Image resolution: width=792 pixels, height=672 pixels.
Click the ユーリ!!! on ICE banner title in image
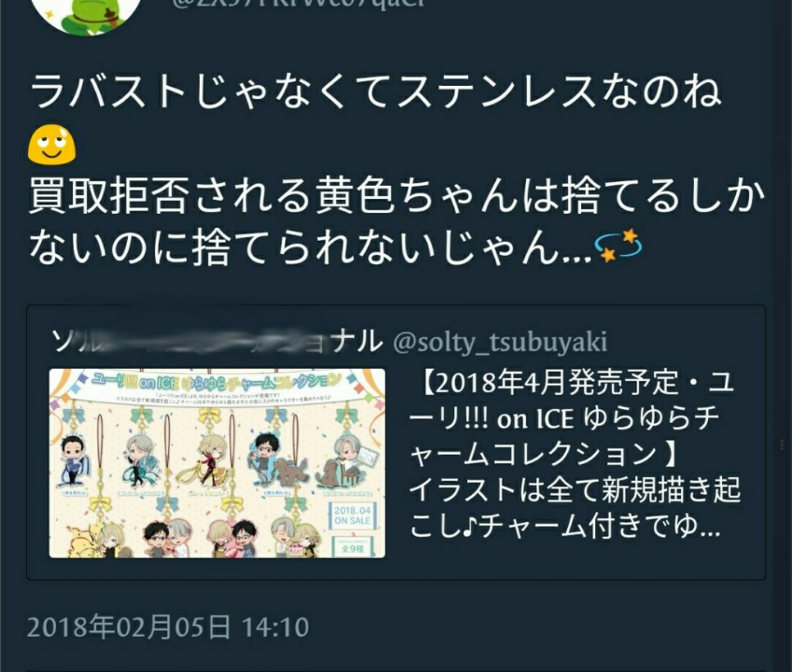(x=216, y=381)
